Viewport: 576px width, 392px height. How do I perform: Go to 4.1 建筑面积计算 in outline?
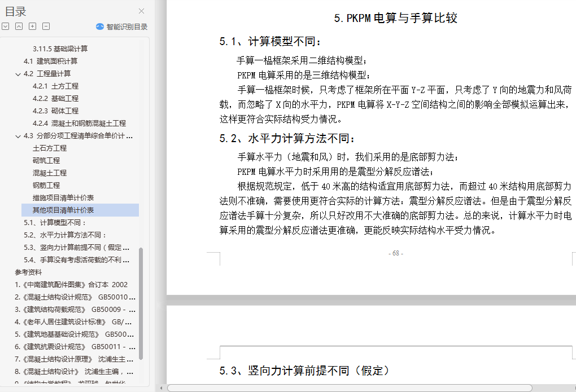51,61
